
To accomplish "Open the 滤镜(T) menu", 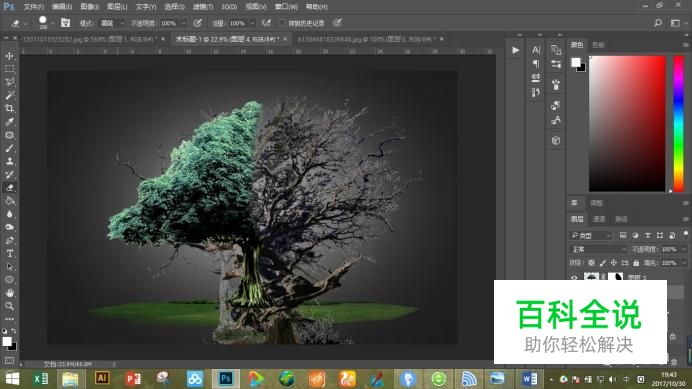I will coord(203,7).
